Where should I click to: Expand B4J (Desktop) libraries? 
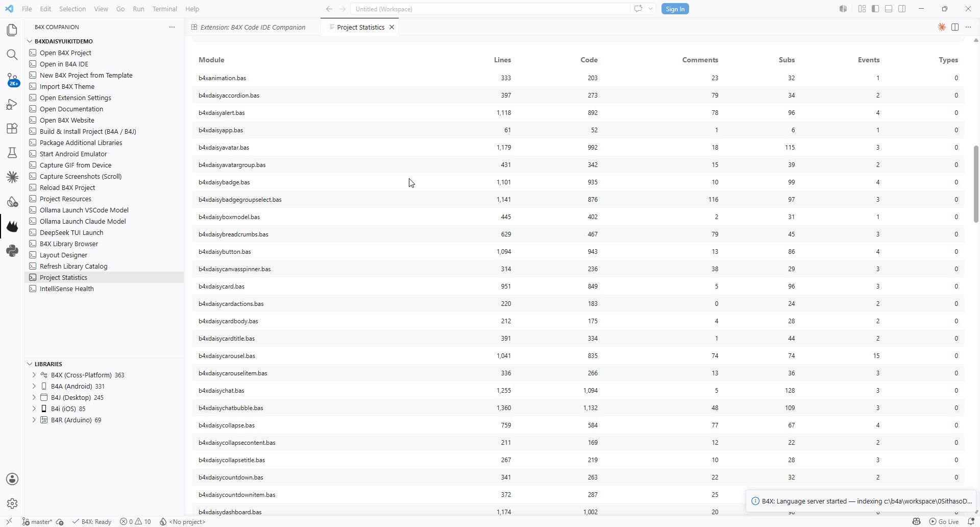click(x=34, y=397)
